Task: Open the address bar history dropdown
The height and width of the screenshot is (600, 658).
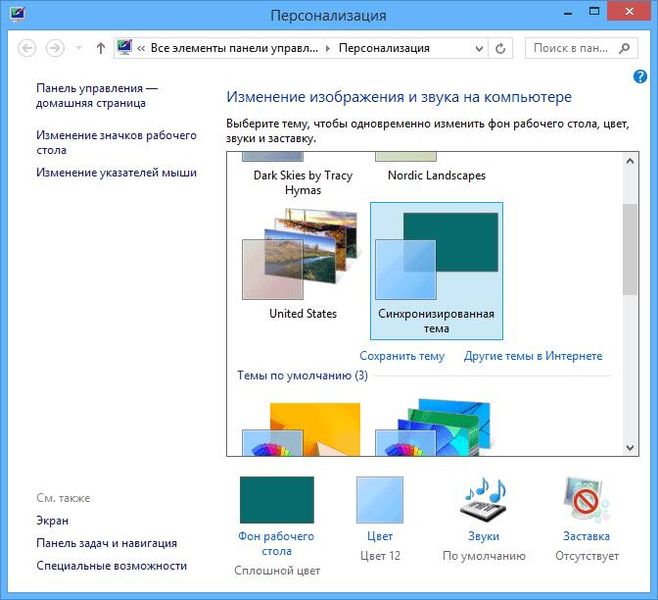Action: 479,49
